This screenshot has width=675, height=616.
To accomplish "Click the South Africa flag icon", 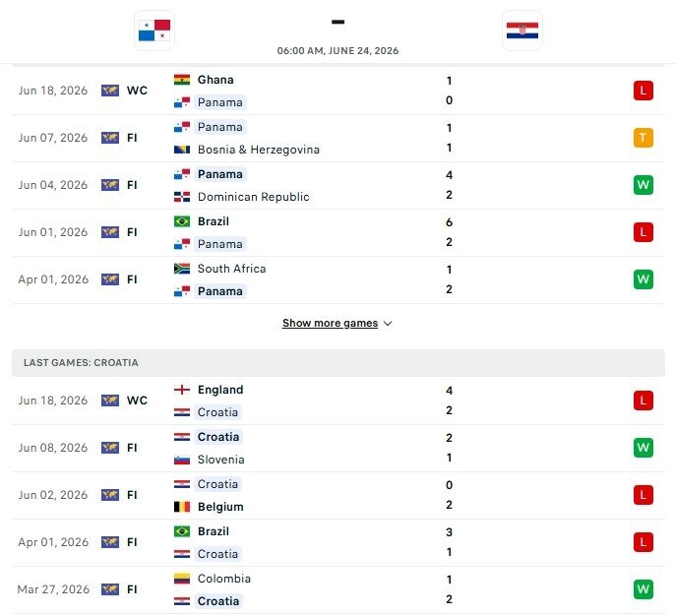I will (x=182, y=269).
